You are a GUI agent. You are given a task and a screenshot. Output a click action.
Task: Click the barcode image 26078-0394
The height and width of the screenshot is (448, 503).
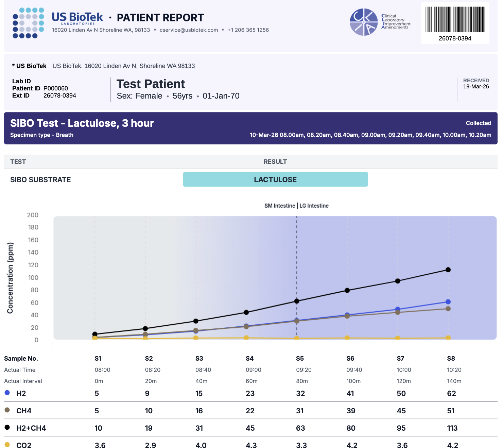455,20
